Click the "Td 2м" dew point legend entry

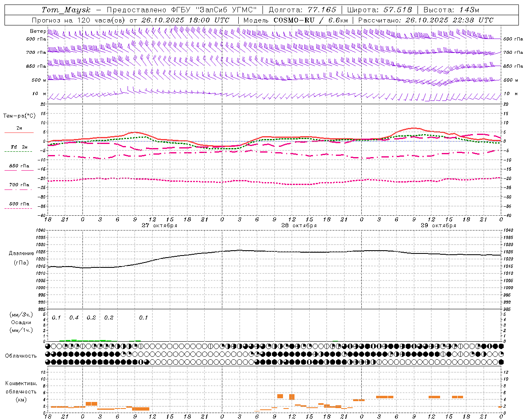click(x=19, y=147)
